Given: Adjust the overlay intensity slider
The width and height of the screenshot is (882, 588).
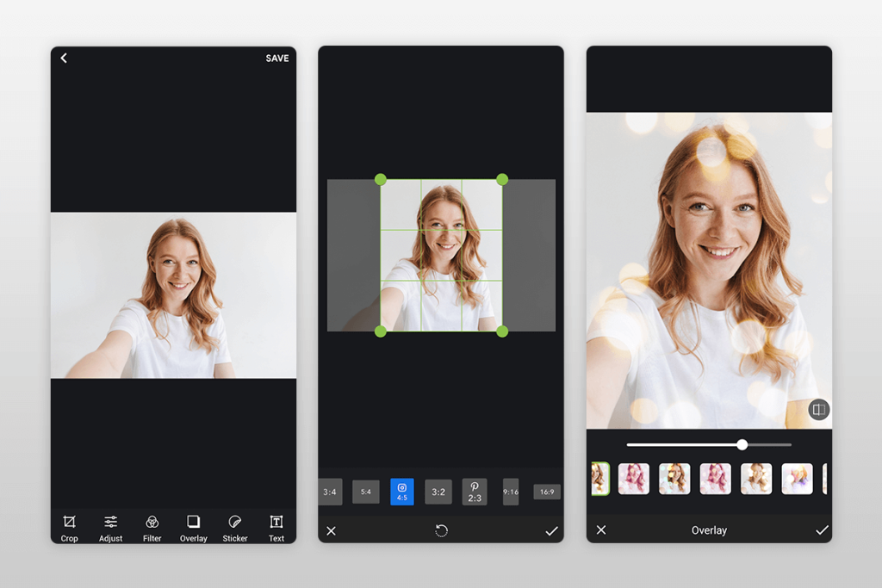Looking at the screenshot, I should point(742,444).
